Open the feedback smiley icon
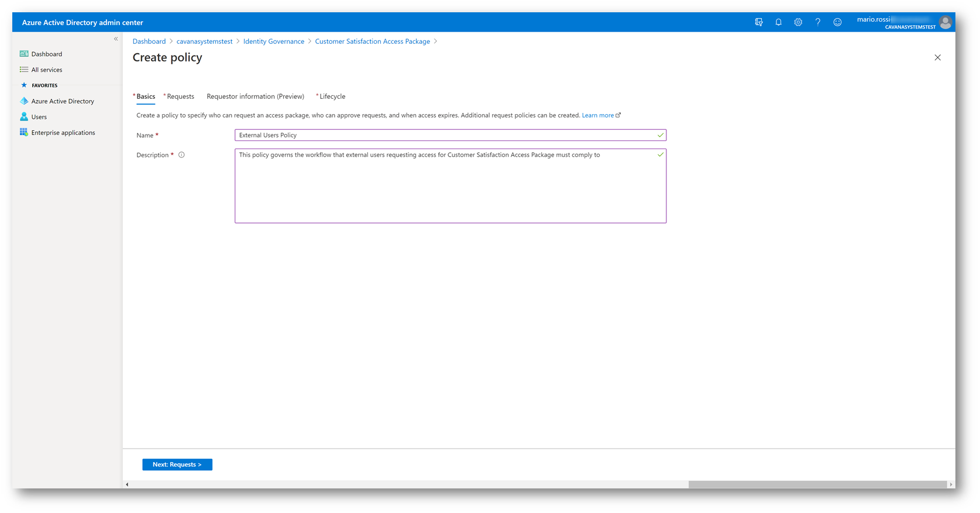The width and height of the screenshot is (980, 513). [837, 22]
